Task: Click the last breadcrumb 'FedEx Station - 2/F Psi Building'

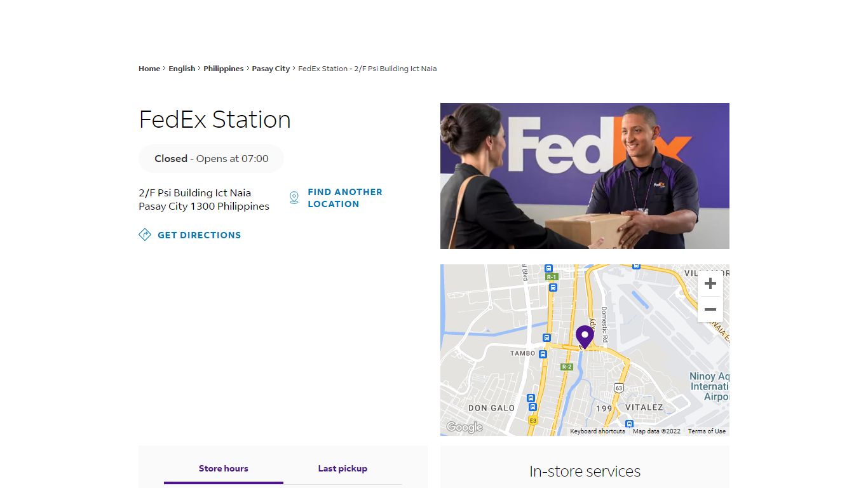Action: (x=367, y=69)
